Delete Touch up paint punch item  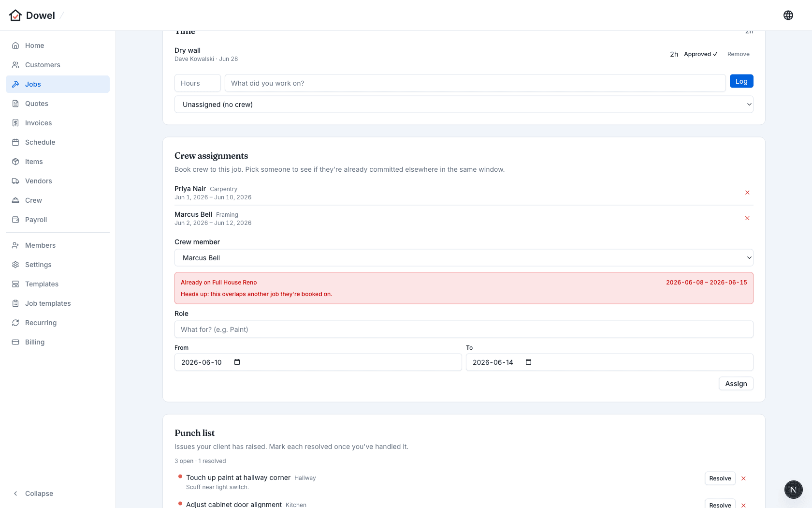[743, 478]
